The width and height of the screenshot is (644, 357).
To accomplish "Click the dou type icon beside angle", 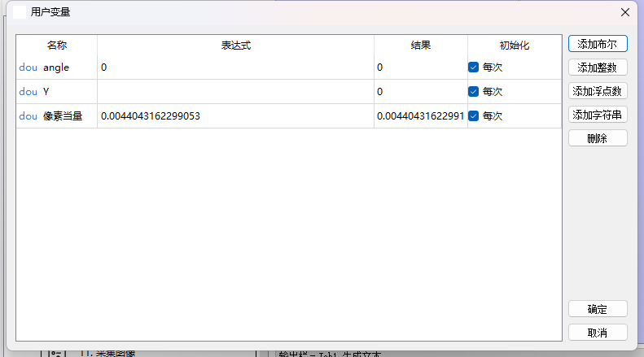I will [x=28, y=67].
